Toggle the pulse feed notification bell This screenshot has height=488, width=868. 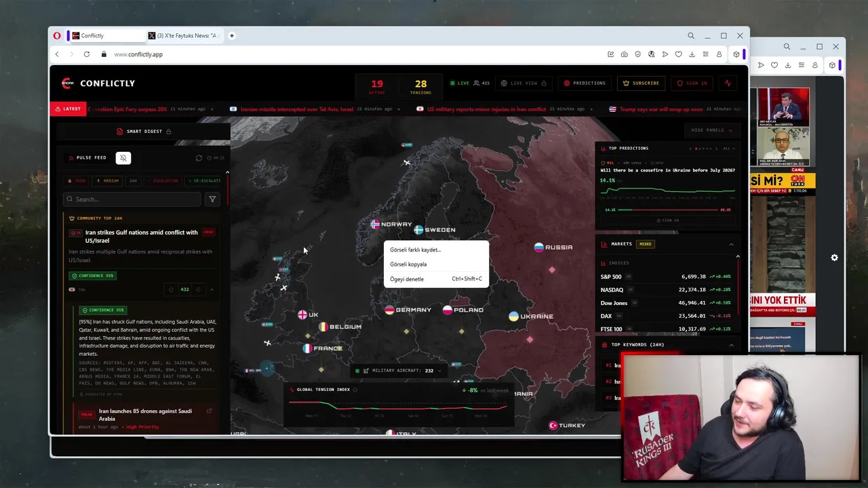point(123,158)
